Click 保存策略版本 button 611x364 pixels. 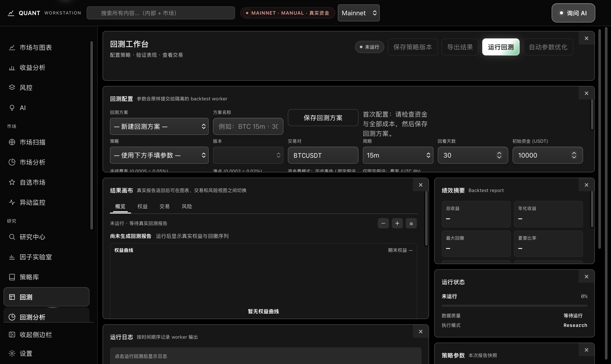(x=413, y=47)
